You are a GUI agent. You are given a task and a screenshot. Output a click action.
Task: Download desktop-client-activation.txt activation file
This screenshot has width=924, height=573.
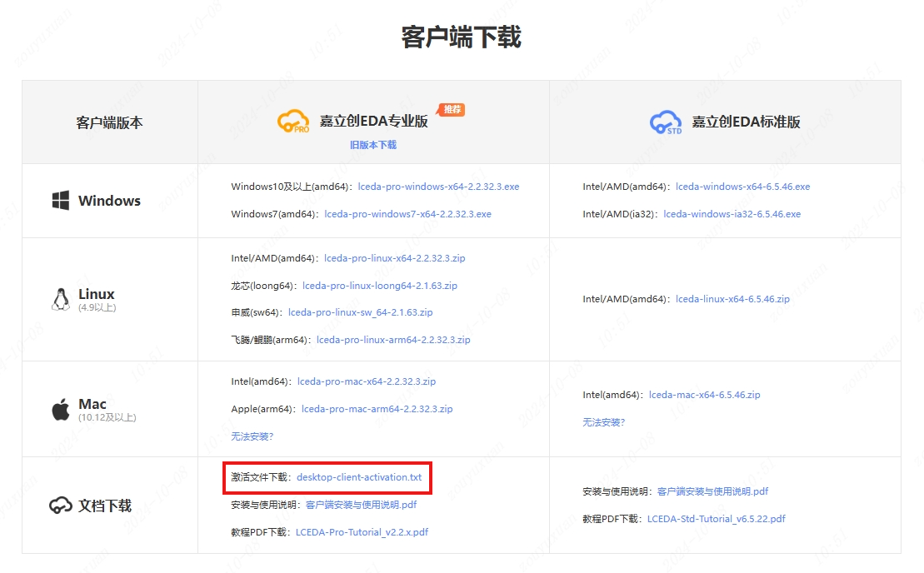pyautogui.click(x=359, y=477)
